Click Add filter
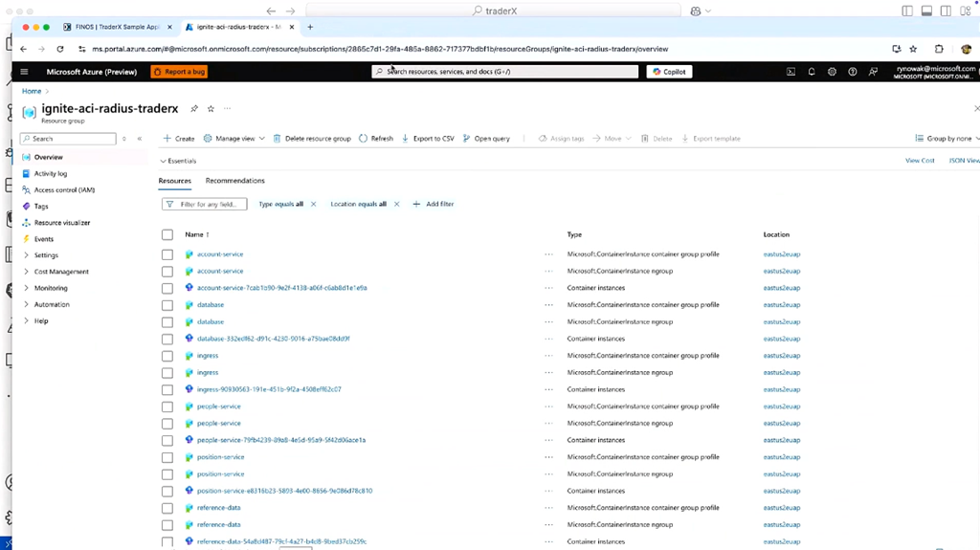This screenshot has width=980, height=550. 434,205
